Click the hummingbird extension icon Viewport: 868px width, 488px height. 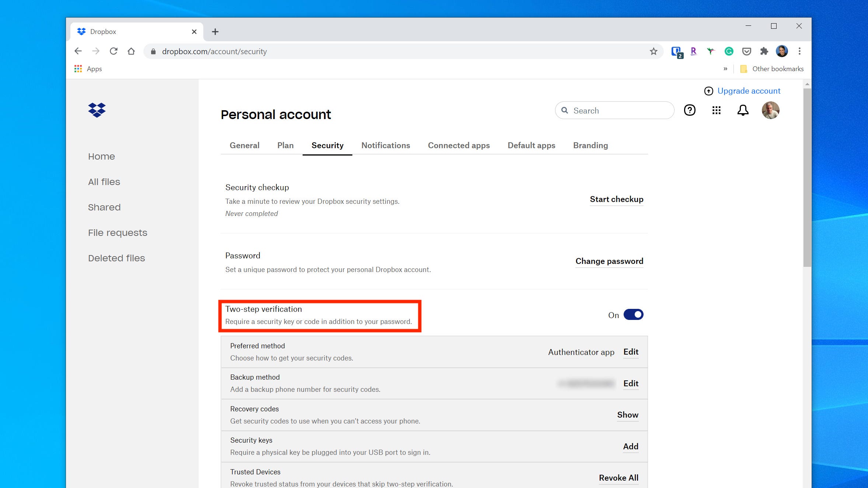click(711, 51)
